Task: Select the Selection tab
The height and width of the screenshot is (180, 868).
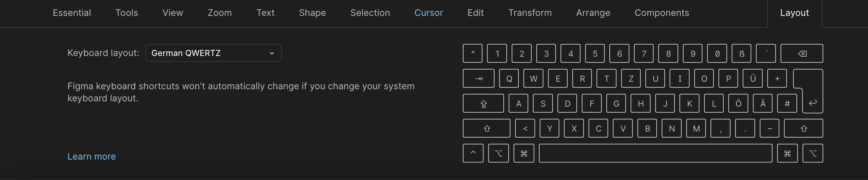Action: click(x=370, y=13)
